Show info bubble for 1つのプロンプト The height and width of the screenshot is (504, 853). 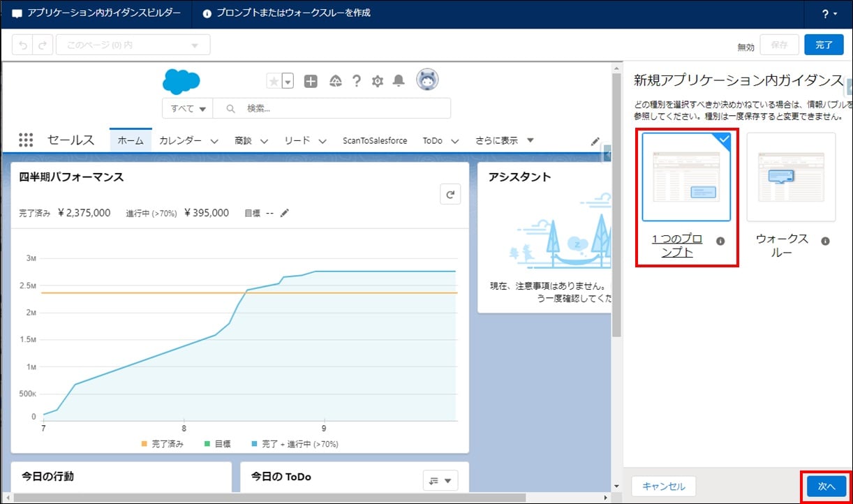pos(720,241)
